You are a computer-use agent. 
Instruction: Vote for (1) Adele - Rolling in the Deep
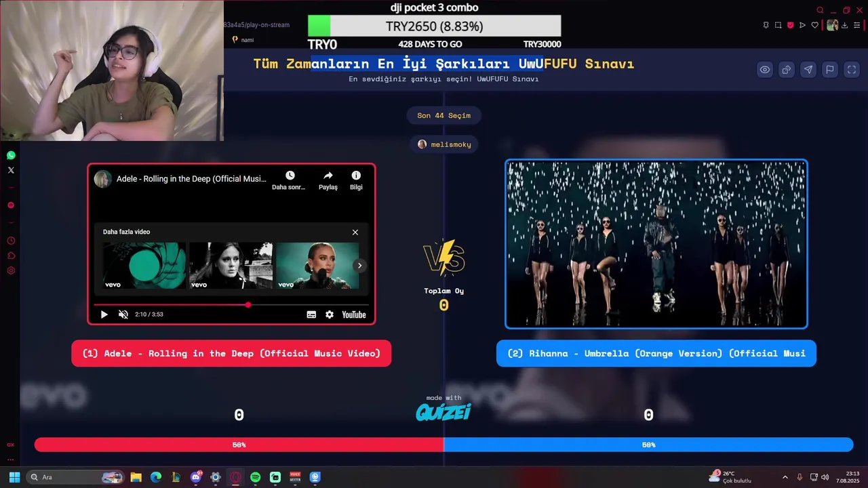pyautogui.click(x=231, y=353)
